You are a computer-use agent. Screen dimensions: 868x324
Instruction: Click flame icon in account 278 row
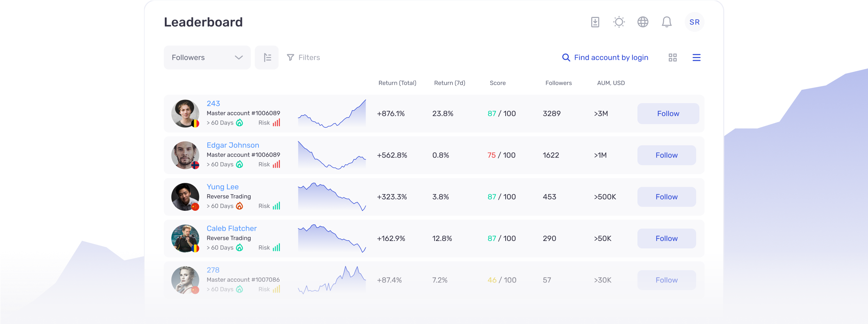pyautogui.click(x=239, y=289)
